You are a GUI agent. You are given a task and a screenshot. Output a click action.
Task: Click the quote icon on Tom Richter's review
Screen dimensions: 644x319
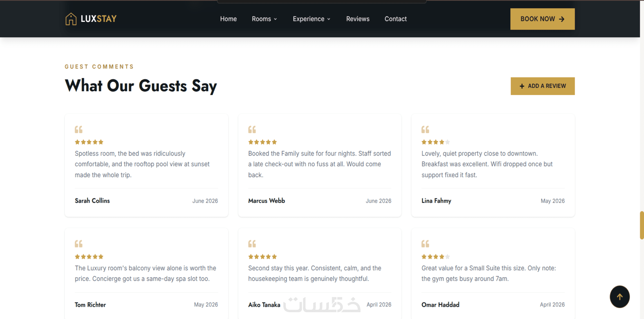79,244
